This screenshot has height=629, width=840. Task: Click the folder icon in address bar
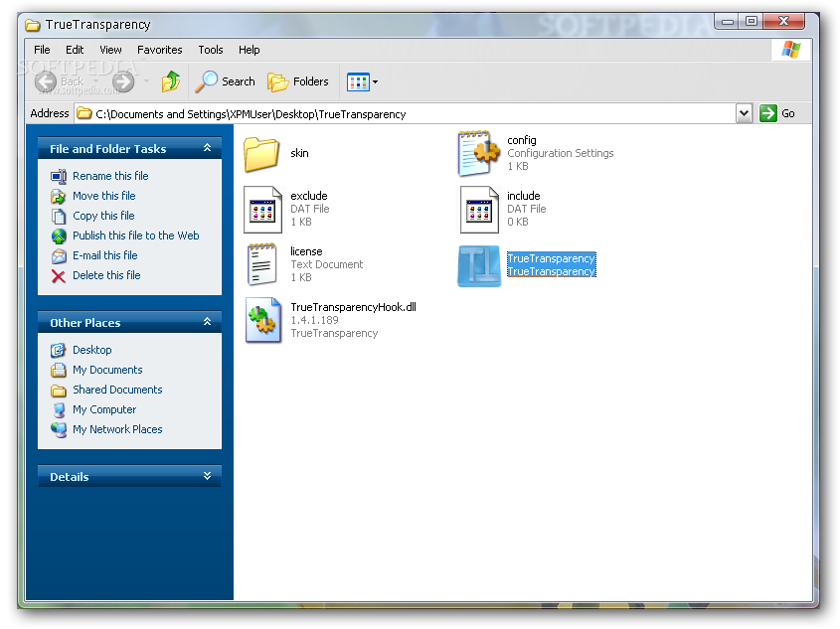click(84, 113)
